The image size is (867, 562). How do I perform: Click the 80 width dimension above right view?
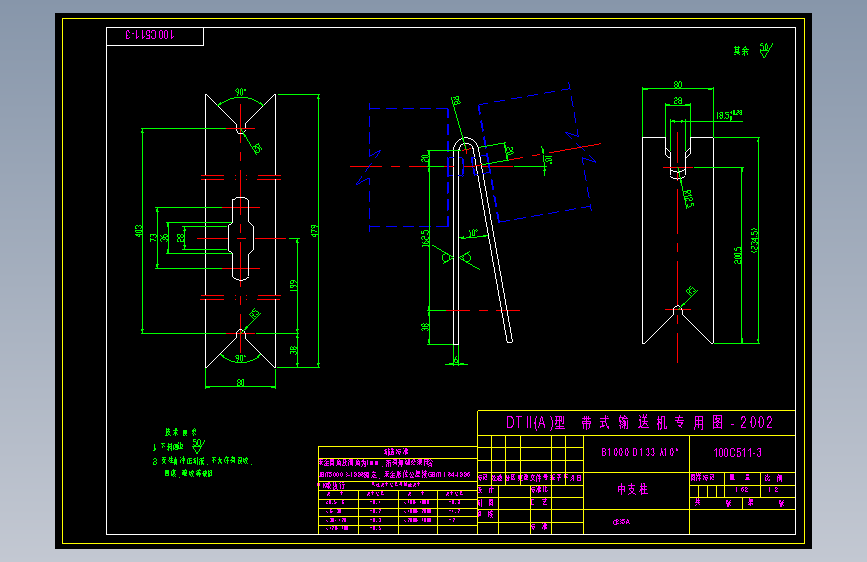(x=678, y=85)
